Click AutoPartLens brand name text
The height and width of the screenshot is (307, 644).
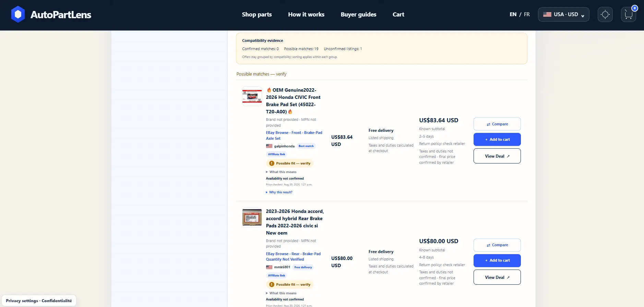(61, 14)
